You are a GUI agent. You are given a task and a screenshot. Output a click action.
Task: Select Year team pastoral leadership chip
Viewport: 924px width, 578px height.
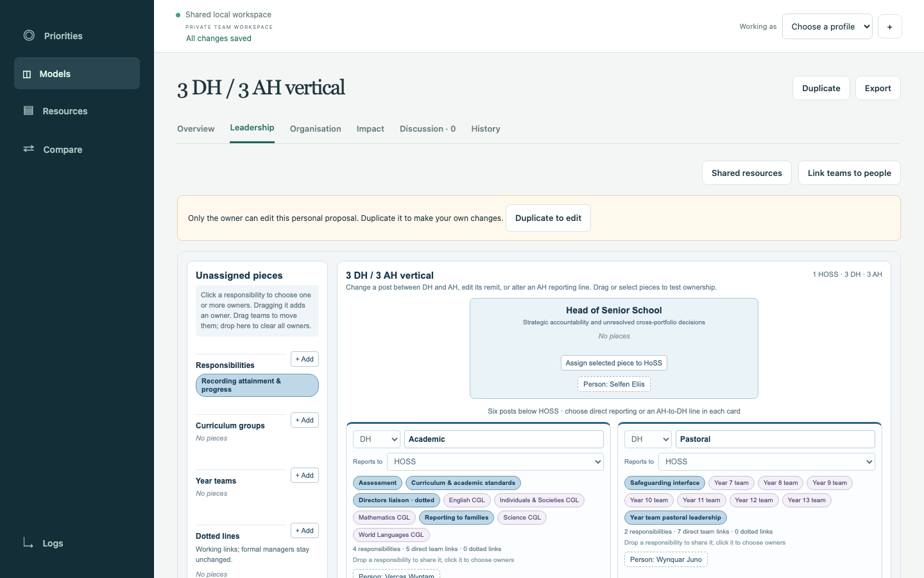point(675,518)
